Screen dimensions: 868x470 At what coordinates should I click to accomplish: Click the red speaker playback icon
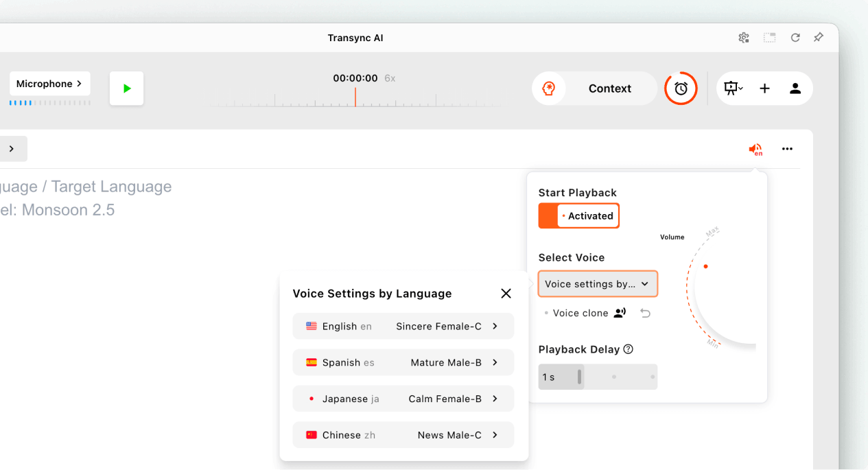755,150
